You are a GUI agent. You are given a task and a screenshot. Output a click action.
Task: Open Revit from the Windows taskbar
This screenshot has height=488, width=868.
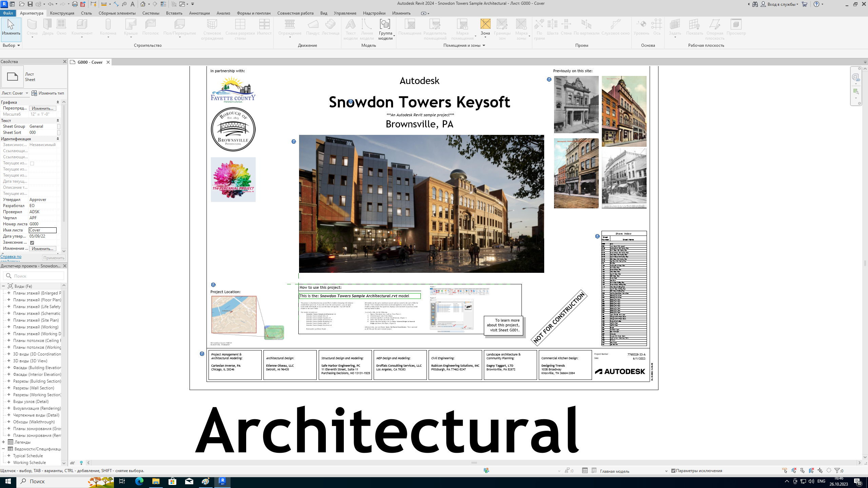[222, 481]
